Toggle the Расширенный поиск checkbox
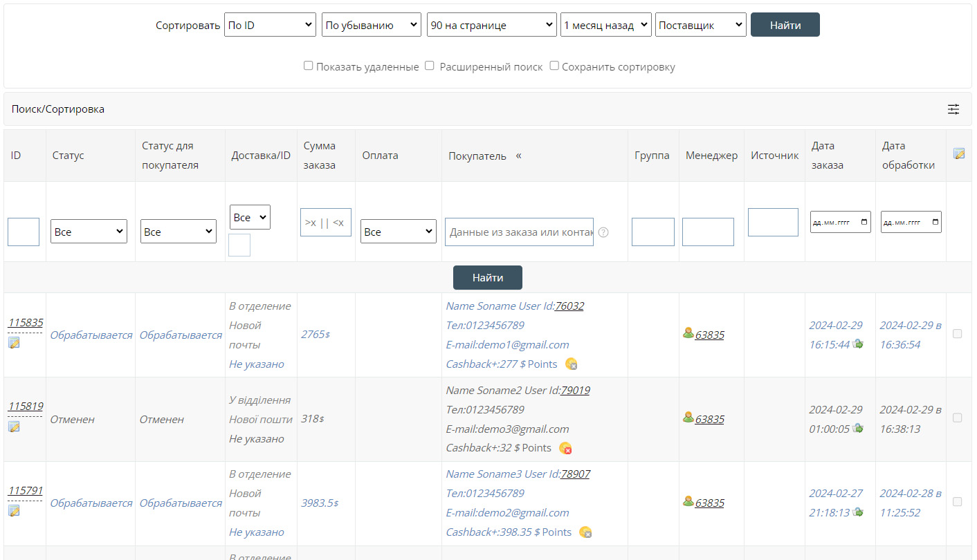The image size is (977, 560). coord(430,66)
